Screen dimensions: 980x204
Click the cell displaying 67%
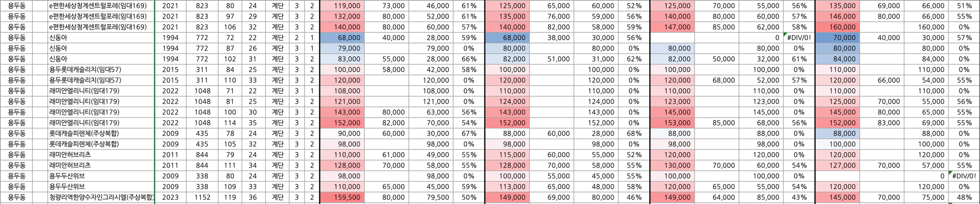[x=469, y=133]
